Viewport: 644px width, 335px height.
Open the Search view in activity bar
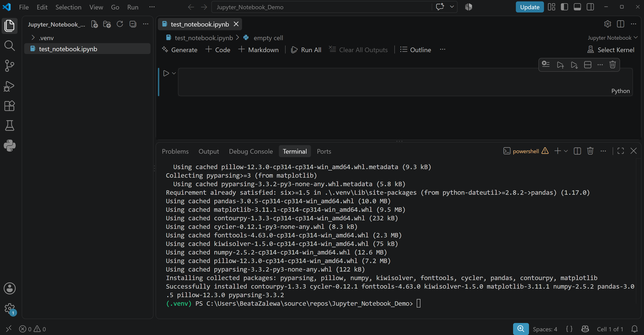(x=9, y=46)
